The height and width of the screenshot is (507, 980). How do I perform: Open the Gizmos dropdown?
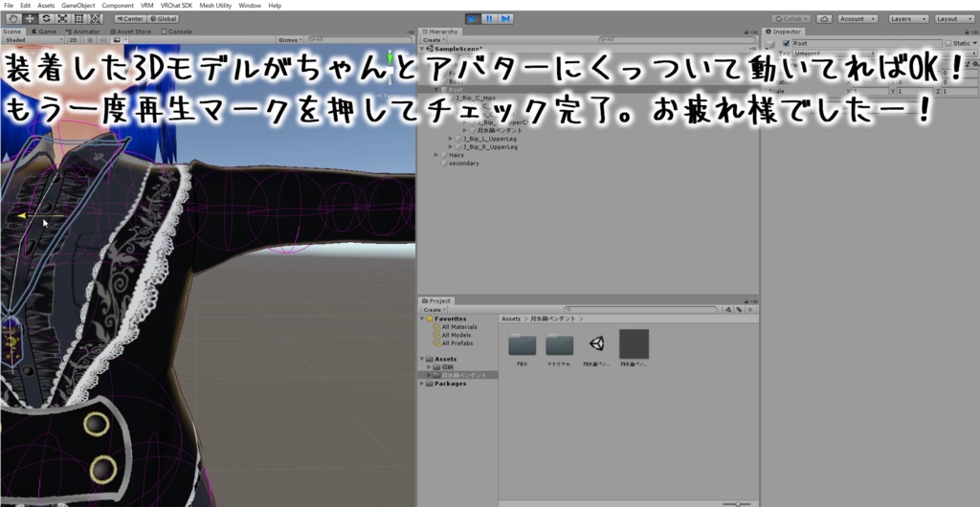click(x=291, y=39)
